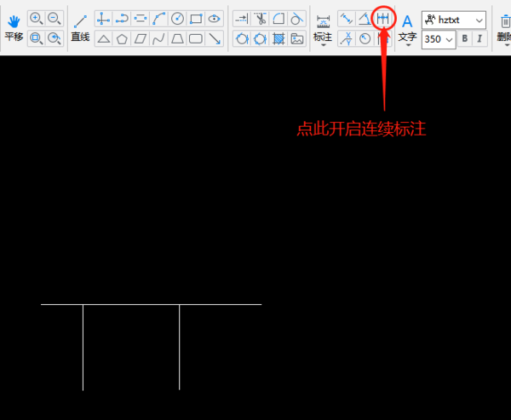The height and width of the screenshot is (420, 511).
Task: Select the polyline tool
Action: point(122,19)
